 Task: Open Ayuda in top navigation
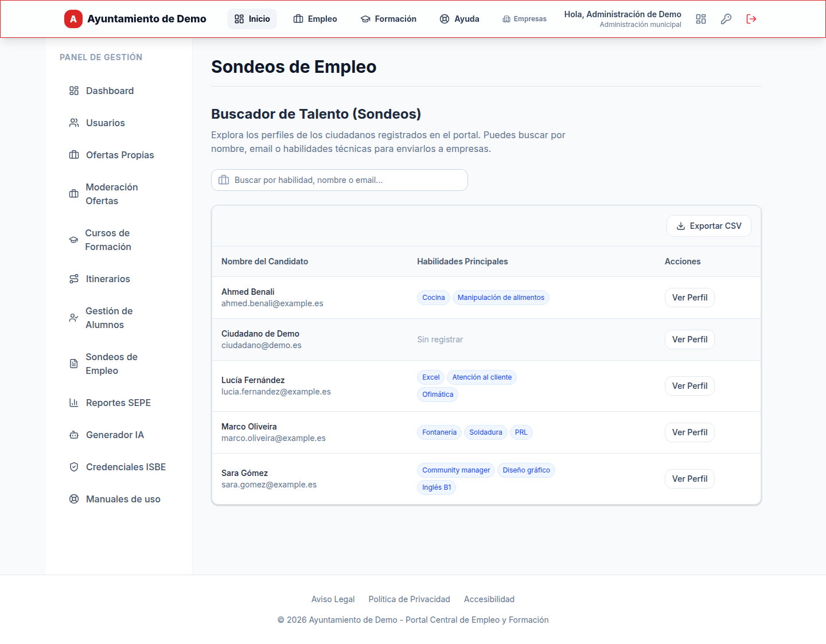[459, 19]
